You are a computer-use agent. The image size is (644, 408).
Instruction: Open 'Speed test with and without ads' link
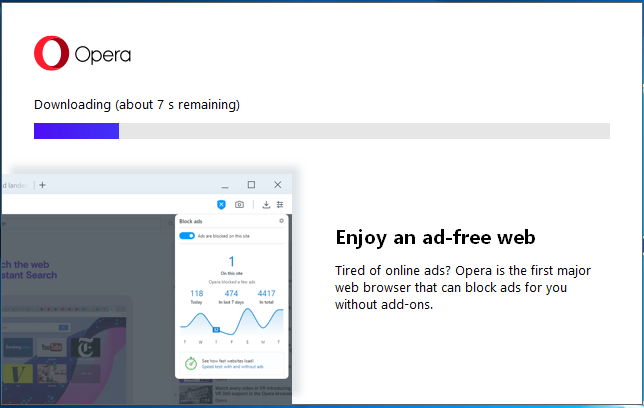pyautogui.click(x=232, y=367)
